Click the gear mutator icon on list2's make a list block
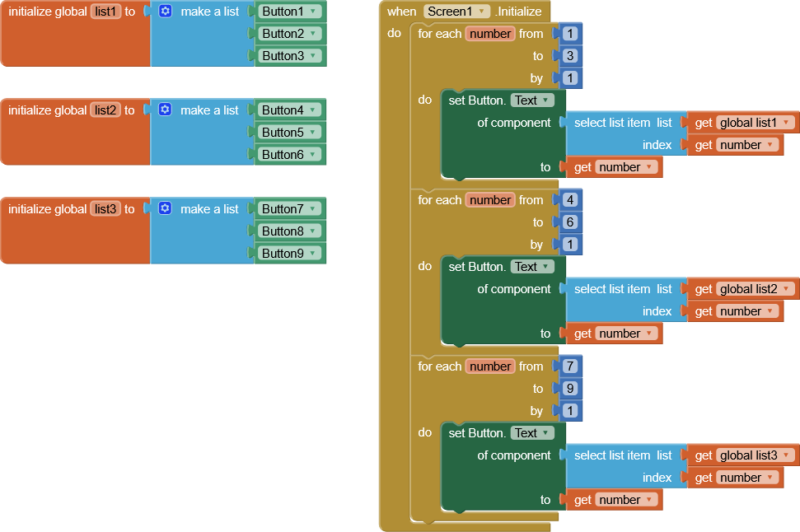Screen dimensions: 800x532 165,110
